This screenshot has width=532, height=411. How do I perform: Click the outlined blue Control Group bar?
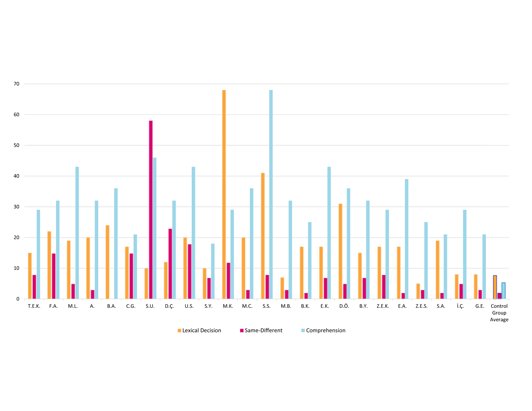coord(503,291)
